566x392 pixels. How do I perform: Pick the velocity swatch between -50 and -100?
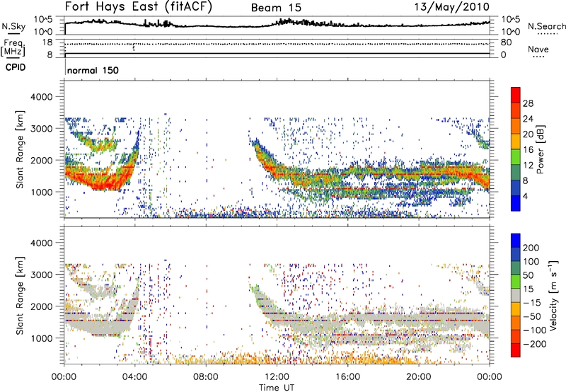tap(516, 323)
